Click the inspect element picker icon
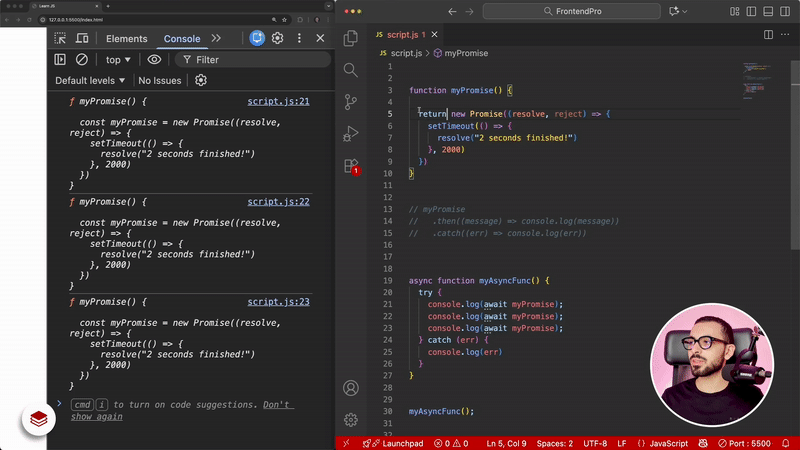 60,38
